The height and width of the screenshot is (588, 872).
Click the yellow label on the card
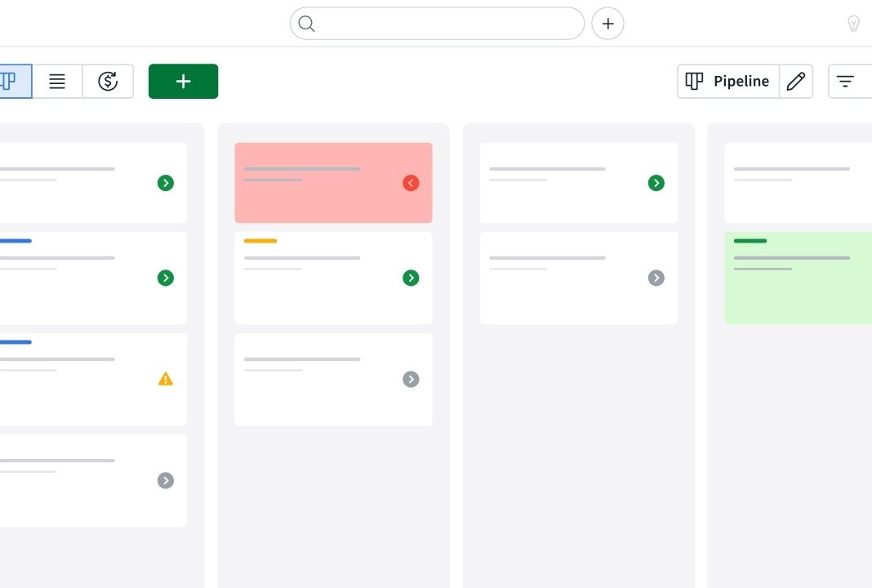pyautogui.click(x=260, y=241)
